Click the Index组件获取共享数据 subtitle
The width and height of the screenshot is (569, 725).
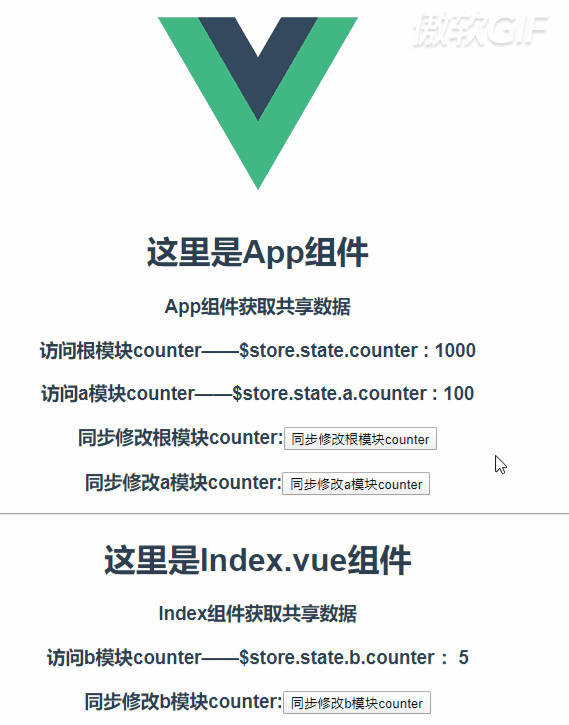click(257, 614)
